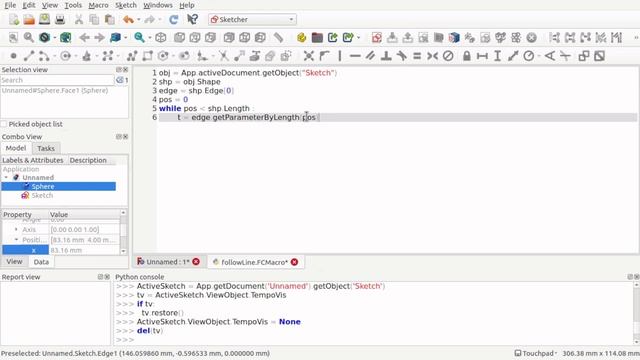640x360 pixels.
Task: Apply the Horizontal constraint icon
Action: pos(355,56)
